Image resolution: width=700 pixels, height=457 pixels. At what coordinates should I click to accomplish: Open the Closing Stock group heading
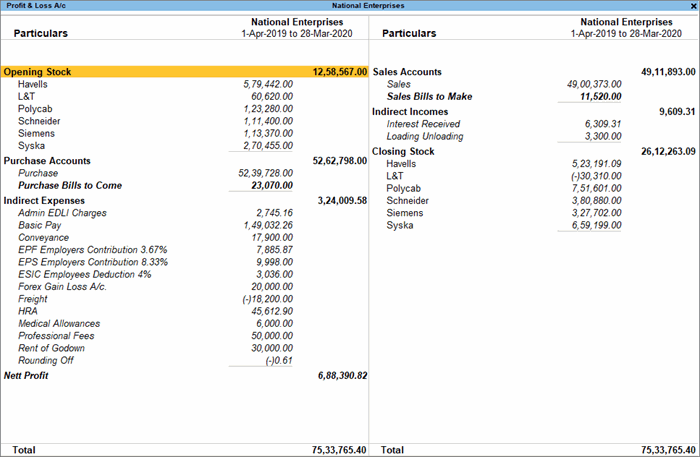tap(403, 151)
